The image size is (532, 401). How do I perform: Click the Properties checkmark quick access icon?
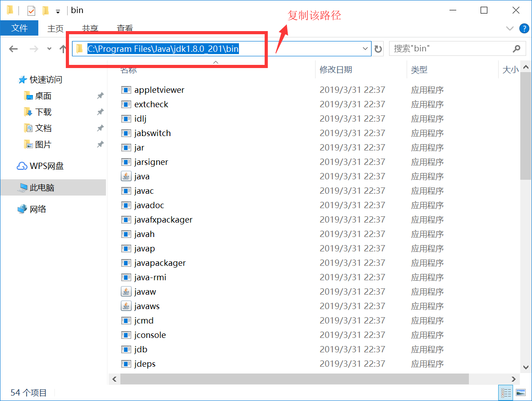click(x=31, y=11)
